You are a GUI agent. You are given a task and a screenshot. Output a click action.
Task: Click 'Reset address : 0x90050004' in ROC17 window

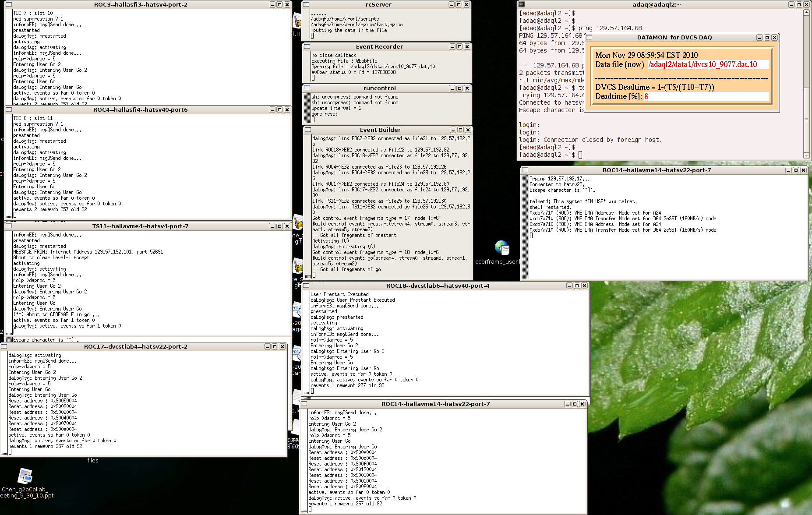click(x=42, y=401)
